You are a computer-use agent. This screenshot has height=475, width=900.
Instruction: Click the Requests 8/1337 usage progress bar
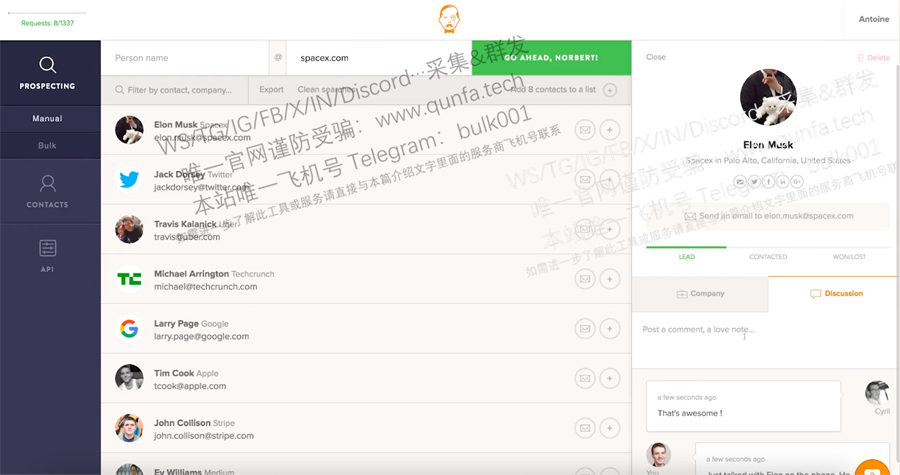(48, 13)
